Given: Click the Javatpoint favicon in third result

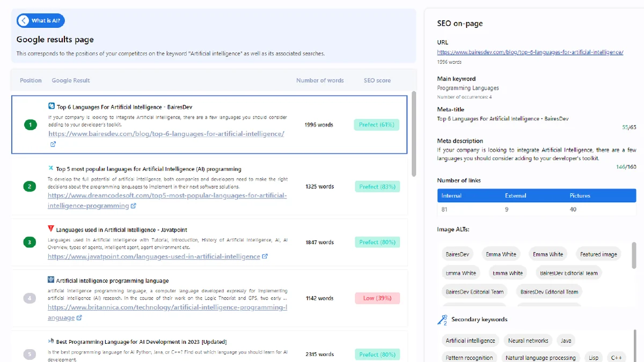Looking at the screenshot, I should (51, 229).
